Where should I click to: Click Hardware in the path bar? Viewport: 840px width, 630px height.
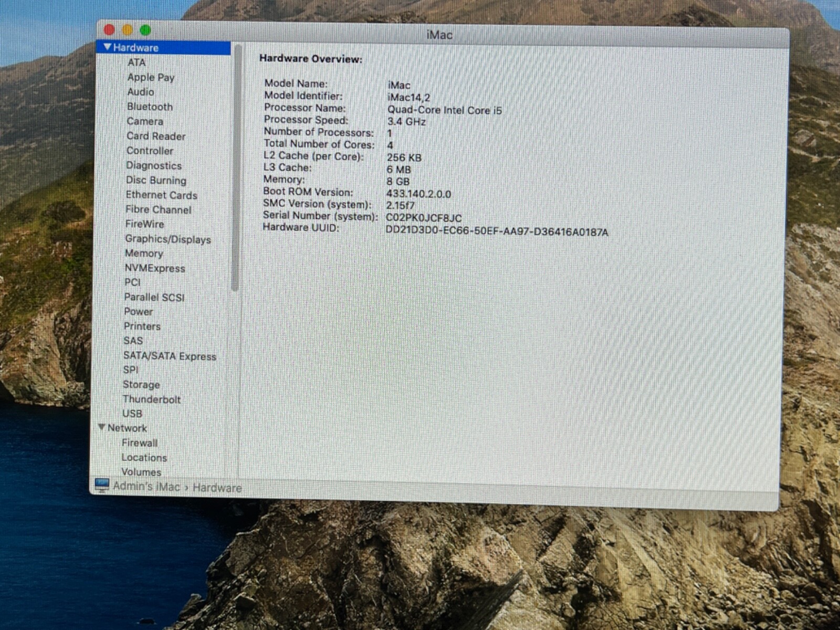tap(217, 488)
